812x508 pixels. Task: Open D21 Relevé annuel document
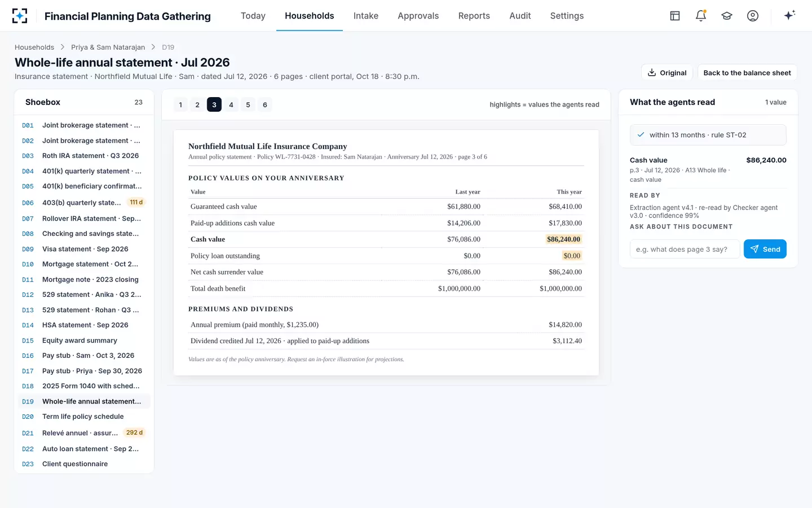coord(84,433)
